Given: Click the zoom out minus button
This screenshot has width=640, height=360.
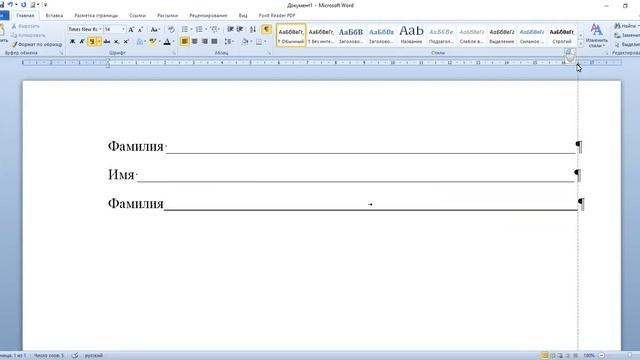Looking at the screenshot, I should pyautogui.click(x=602, y=356).
